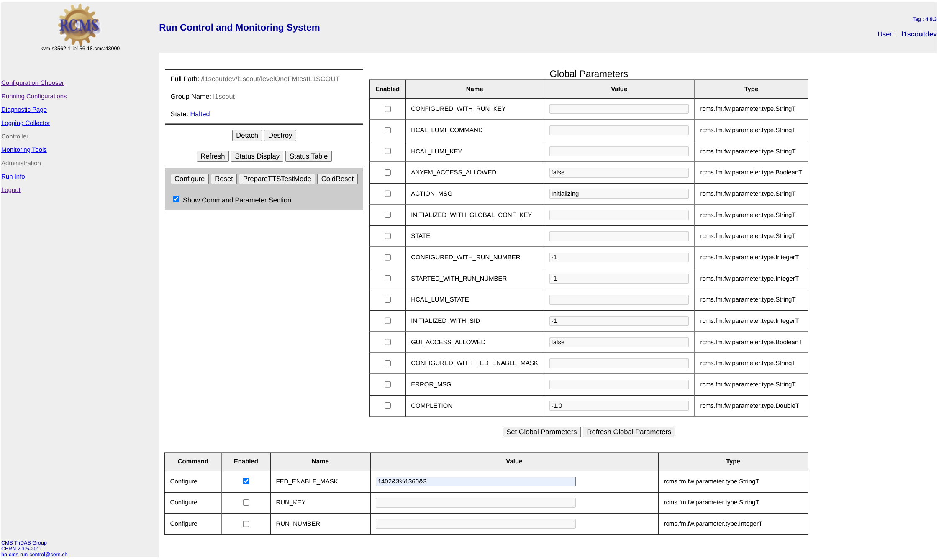Enable RUN_NUMBER command checkbox
The image size is (939, 560).
click(x=246, y=524)
